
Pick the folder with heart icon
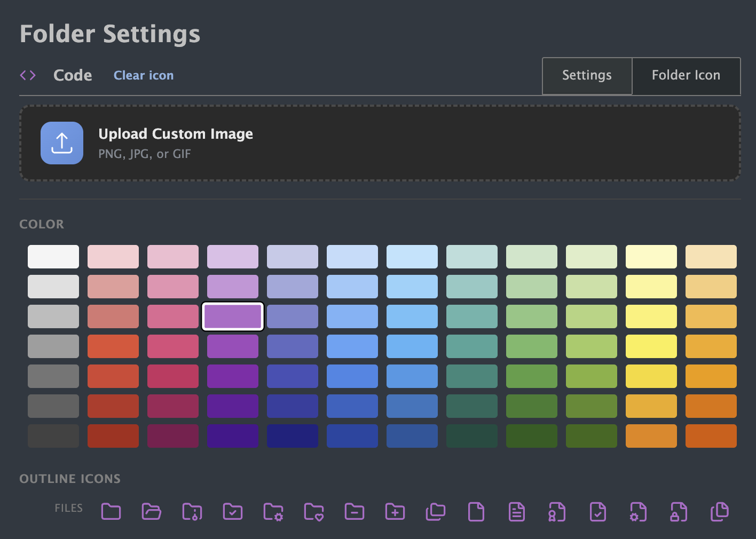(x=314, y=512)
